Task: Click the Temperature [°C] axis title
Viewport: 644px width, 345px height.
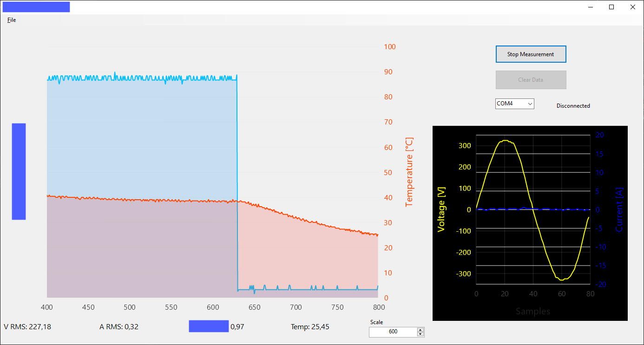Action: [x=409, y=172]
